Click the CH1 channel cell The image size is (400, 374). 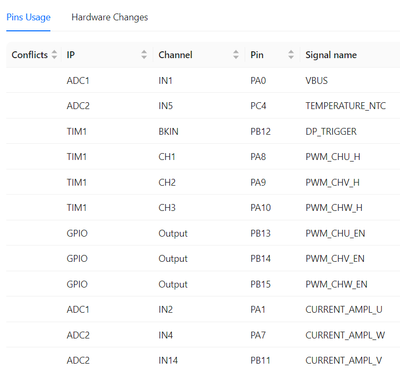[167, 157]
